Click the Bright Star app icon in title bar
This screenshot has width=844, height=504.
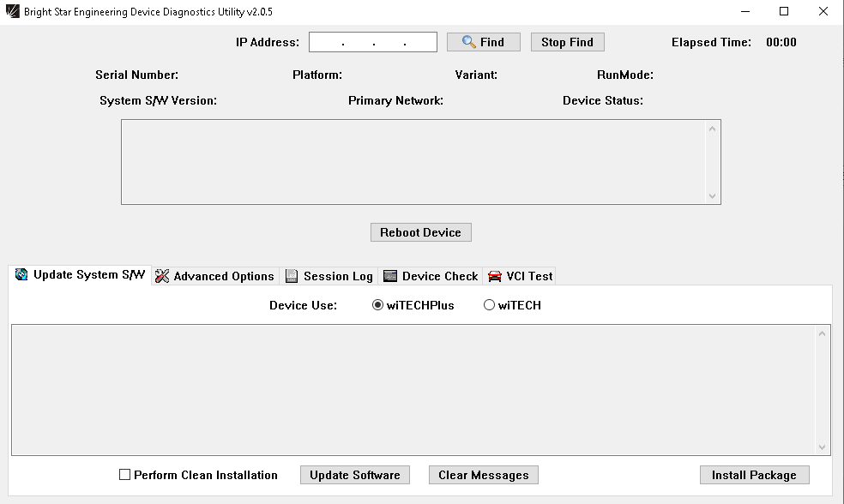13,12
